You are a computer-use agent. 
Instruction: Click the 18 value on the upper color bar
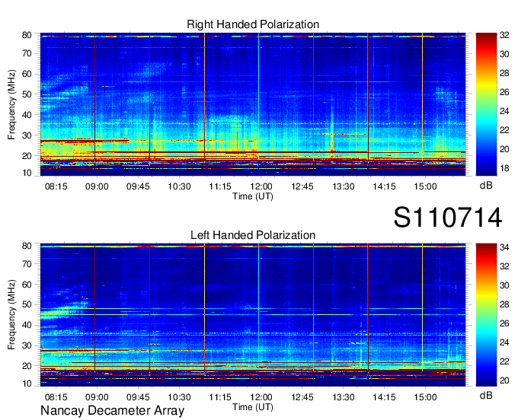click(x=504, y=168)
